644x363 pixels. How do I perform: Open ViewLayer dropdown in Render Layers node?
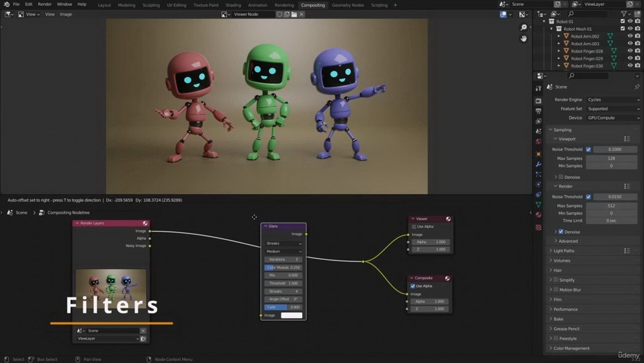coord(108,338)
